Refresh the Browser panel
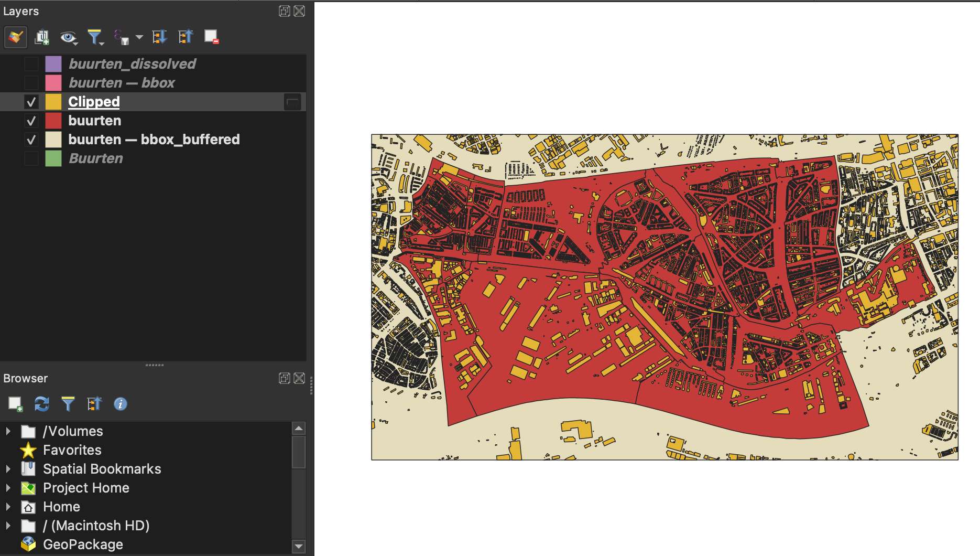This screenshot has height=556, width=980. pyautogui.click(x=41, y=404)
